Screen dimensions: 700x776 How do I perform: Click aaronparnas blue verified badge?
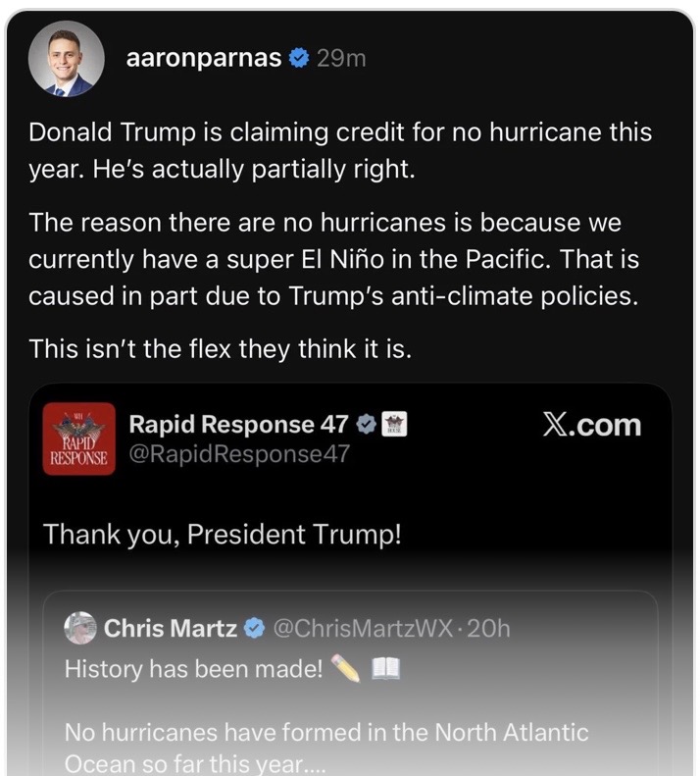299,58
